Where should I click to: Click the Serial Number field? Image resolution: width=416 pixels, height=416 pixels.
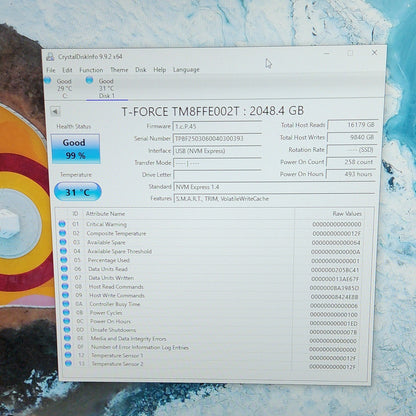click(x=217, y=139)
